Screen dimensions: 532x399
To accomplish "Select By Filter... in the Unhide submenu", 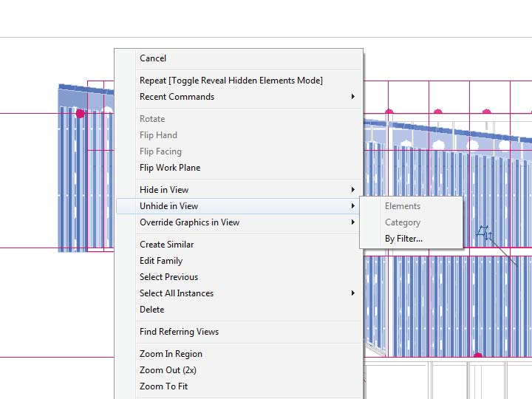I will click(x=403, y=239).
